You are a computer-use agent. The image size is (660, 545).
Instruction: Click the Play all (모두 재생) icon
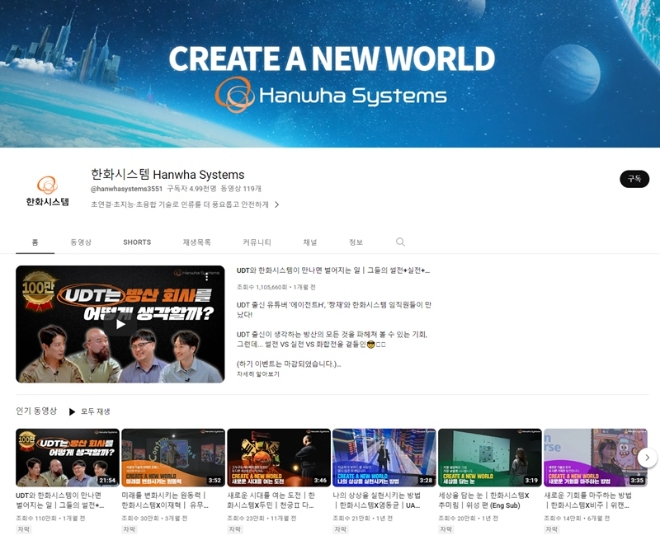pos(72,411)
